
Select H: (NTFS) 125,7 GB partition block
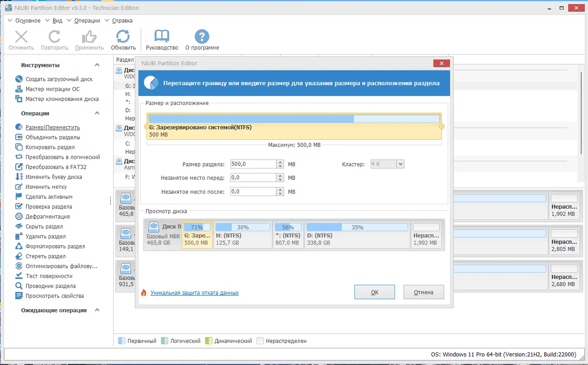point(243,235)
